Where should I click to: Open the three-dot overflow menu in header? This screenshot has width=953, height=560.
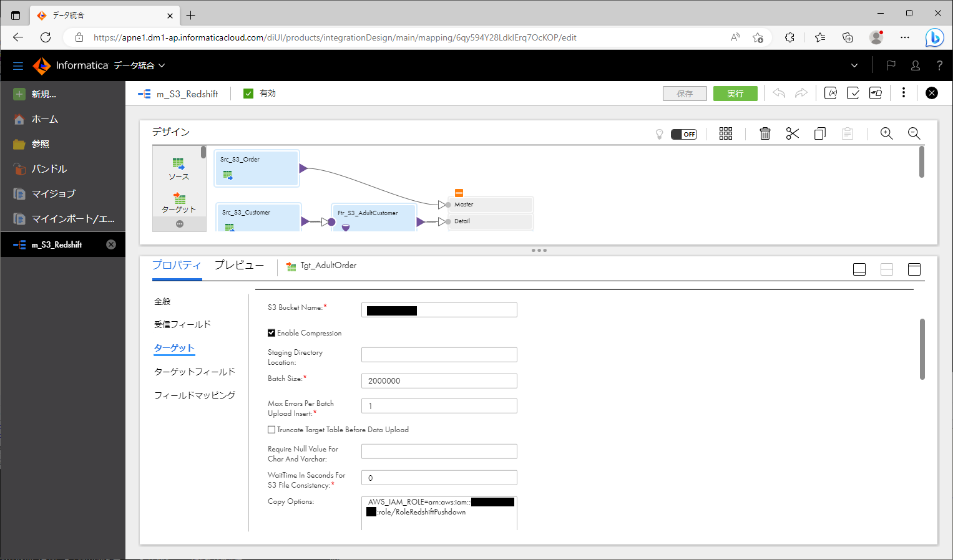(904, 92)
